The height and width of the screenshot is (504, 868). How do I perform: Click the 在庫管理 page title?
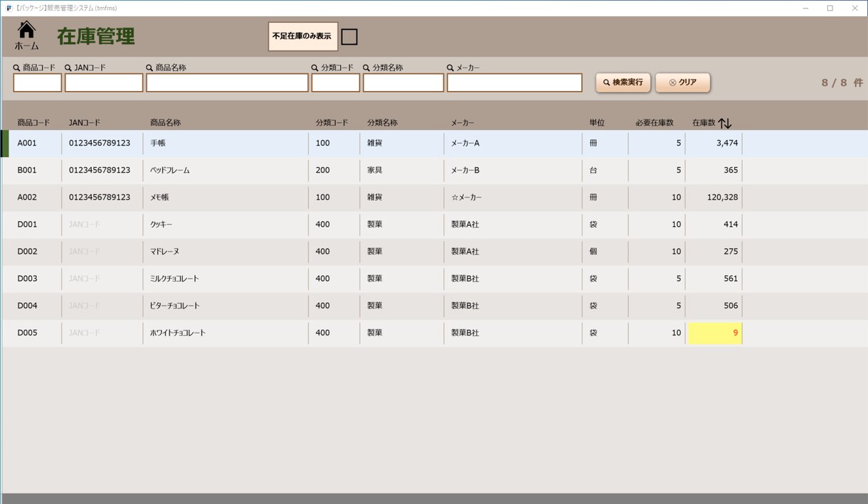tap(96, 36)
